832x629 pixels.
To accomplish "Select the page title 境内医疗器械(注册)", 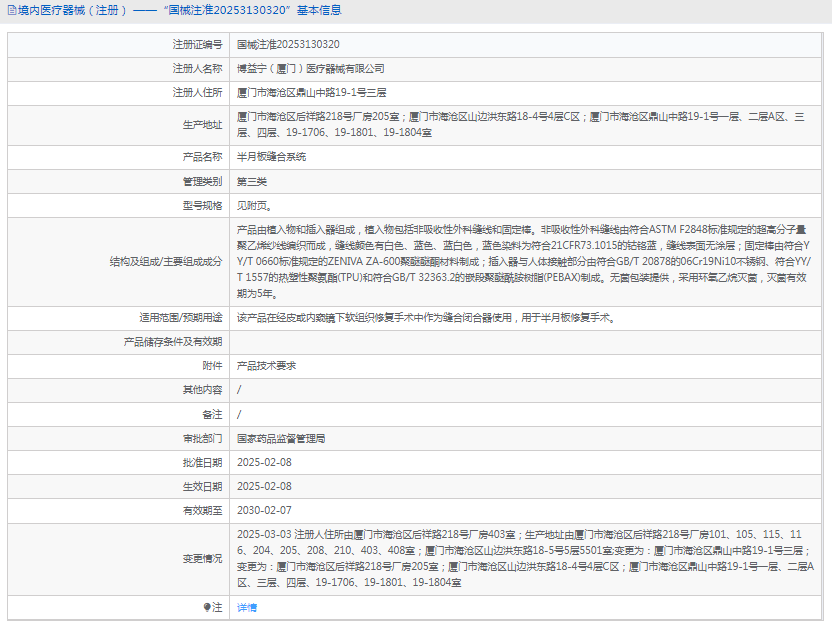I will (73, 10).
